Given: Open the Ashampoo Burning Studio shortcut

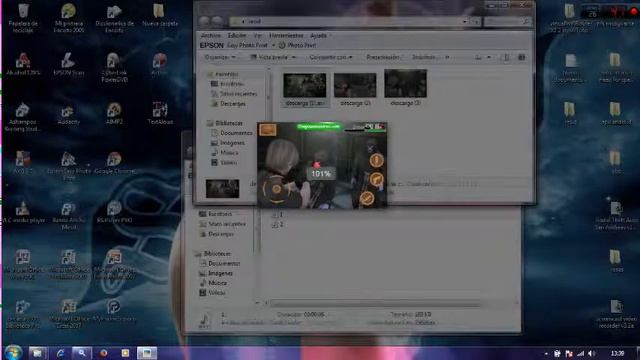Looking at the screenshot, I should pos(23,117).
